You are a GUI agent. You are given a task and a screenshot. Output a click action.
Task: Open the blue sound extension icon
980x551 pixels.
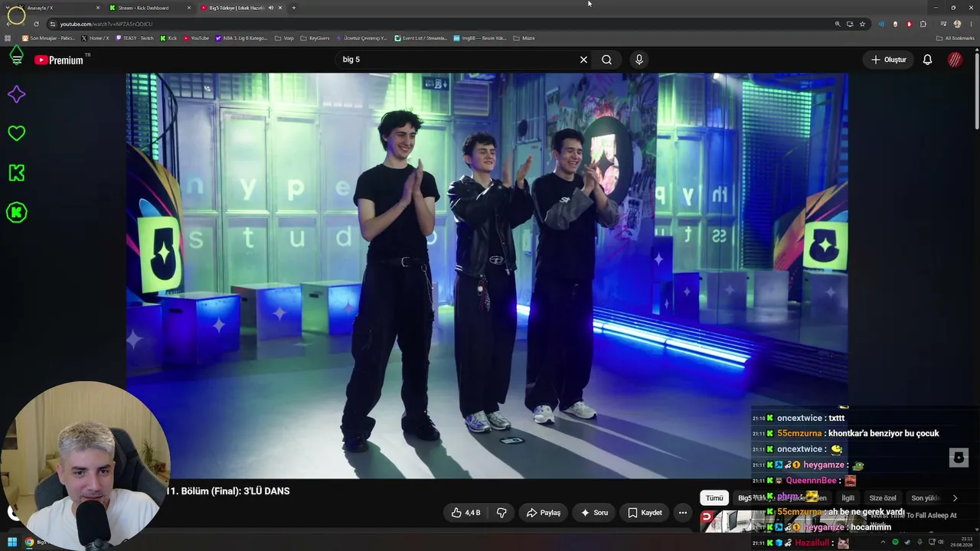881,24
